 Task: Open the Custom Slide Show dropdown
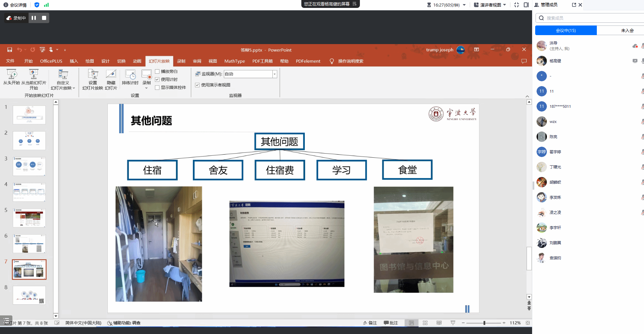(x=63, y=80)
